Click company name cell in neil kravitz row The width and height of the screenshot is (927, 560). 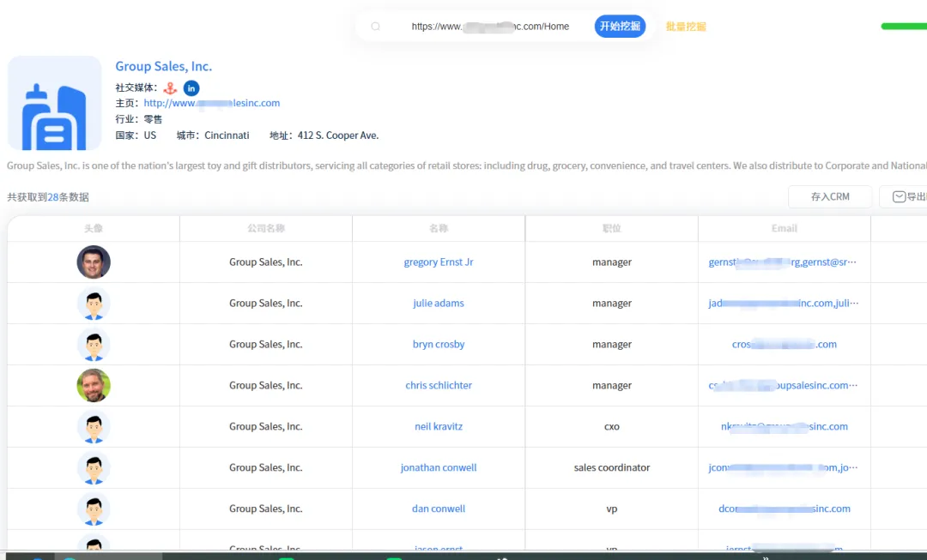tap(266, 426)
